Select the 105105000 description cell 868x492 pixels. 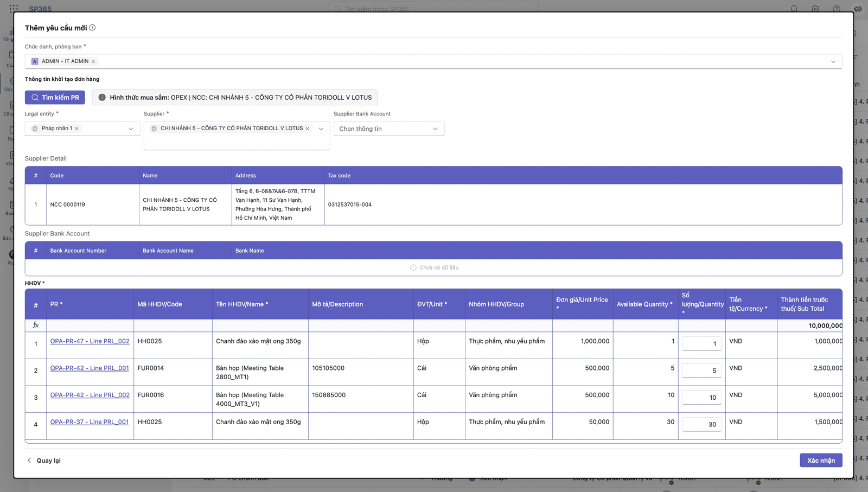click(x=361, y=372)
